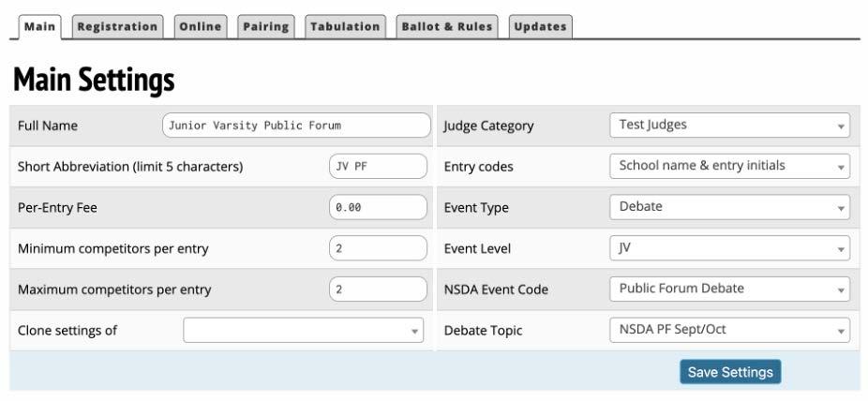Select the Minimum competitors per entry field
The height and width of the screenshot is (401, 868).
click(378, 248)
